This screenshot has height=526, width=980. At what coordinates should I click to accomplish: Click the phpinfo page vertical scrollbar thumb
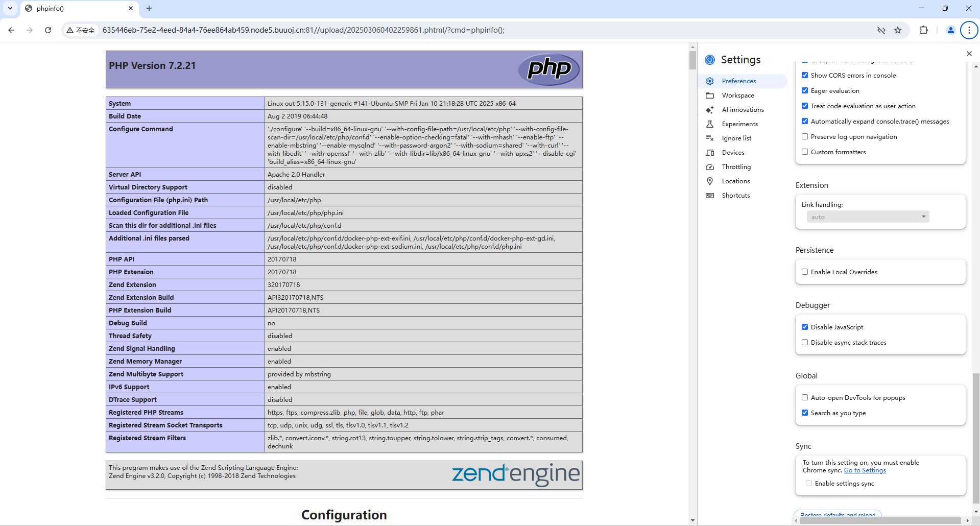tap(692, 60)
